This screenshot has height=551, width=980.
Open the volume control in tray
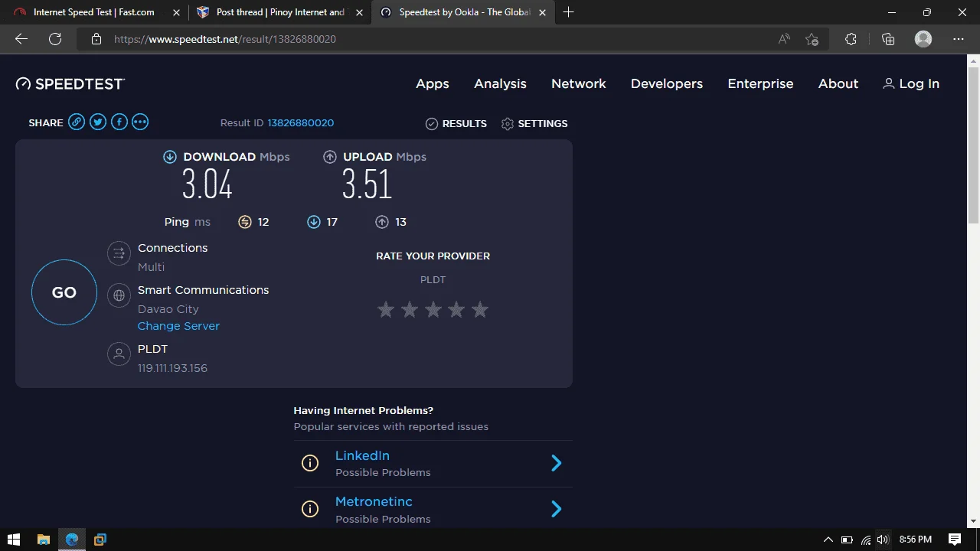[x=883, y=540]
